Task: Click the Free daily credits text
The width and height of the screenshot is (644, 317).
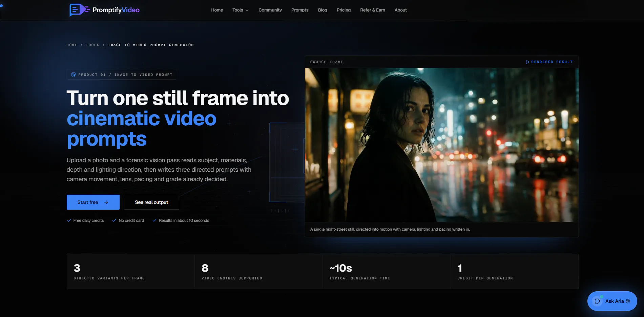Action: click(88, 220)
